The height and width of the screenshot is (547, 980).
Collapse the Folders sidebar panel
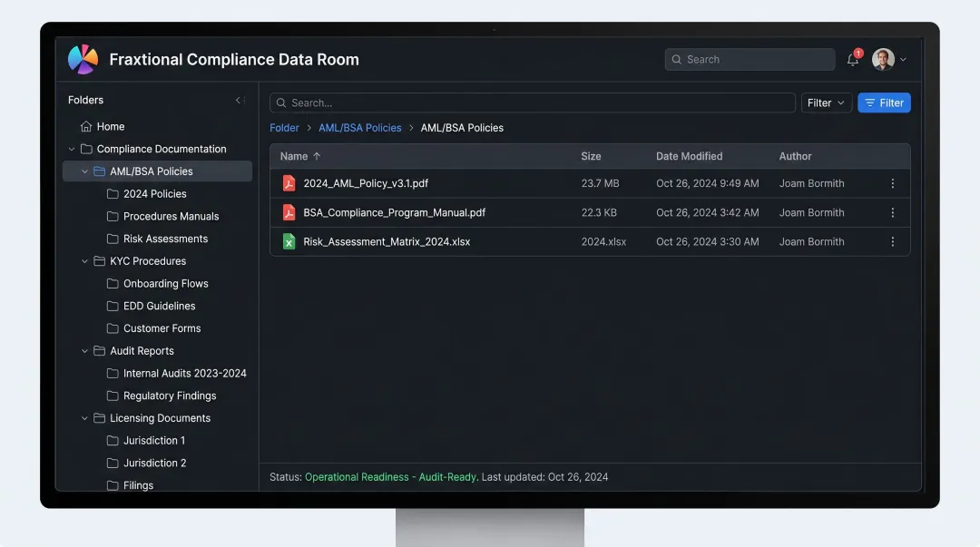coord(239,100)
